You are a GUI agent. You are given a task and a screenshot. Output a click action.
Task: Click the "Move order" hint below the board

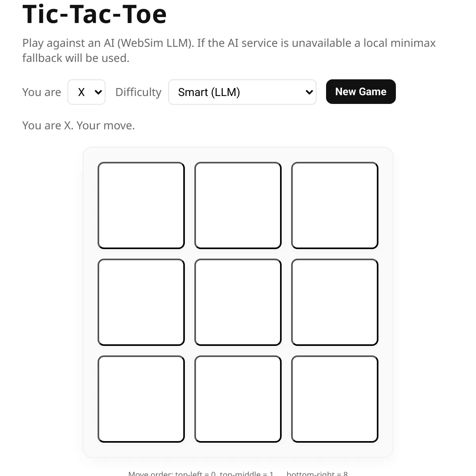238,473
